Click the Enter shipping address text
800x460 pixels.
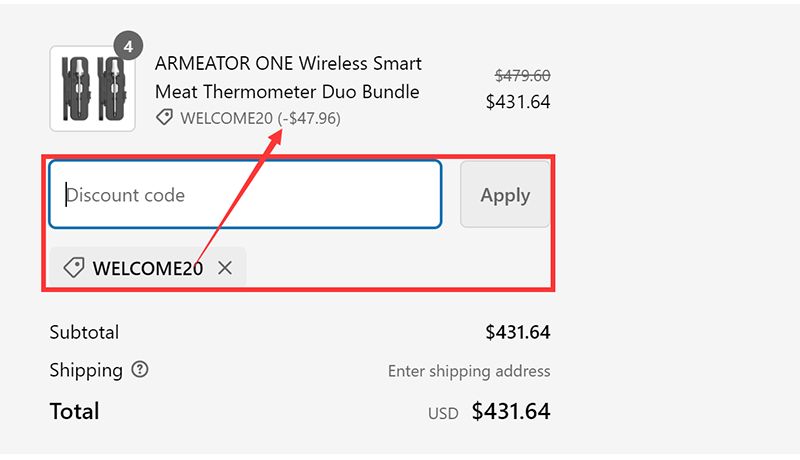click(469, 371)
